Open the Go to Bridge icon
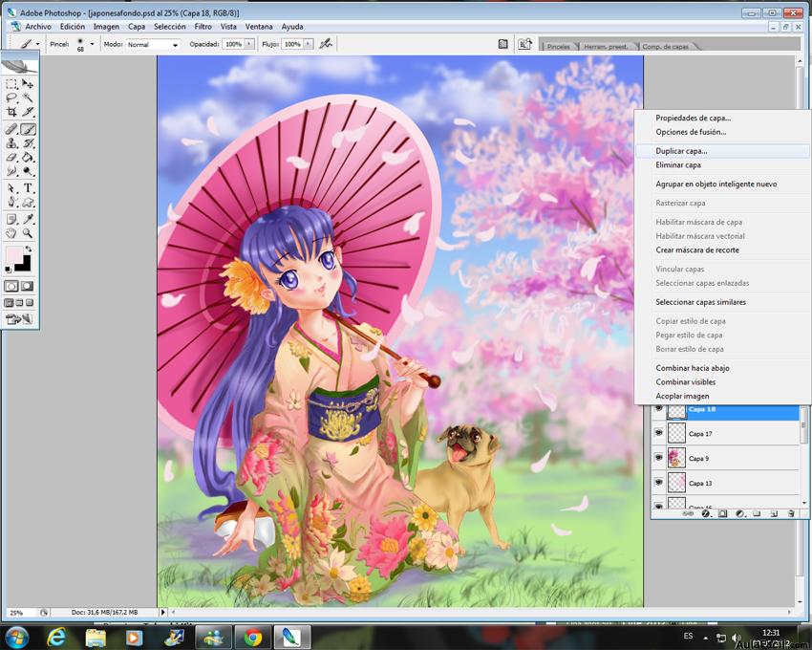This screenshot has width=812, height=650. pyautogui.click(x=524, y=44)
